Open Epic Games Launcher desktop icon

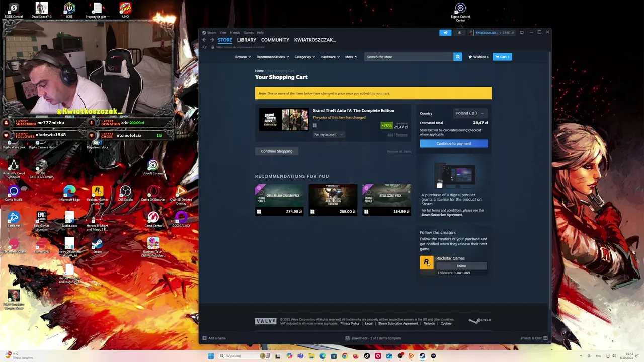click(x=41, y=221)
